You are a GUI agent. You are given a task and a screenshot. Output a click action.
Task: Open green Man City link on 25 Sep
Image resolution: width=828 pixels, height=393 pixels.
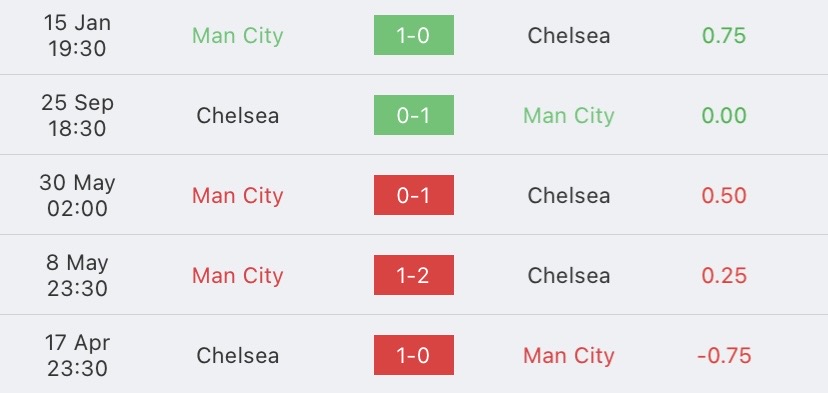point(569,116)
